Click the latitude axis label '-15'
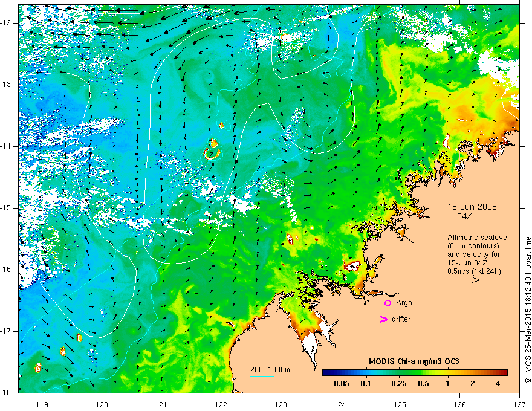The image size is (532, 411). [7, 208]
